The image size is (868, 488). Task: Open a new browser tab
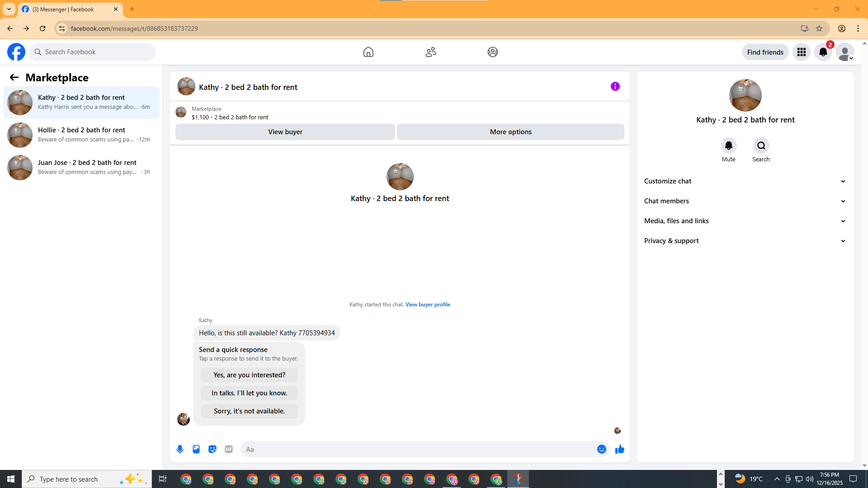coord(132,9)
